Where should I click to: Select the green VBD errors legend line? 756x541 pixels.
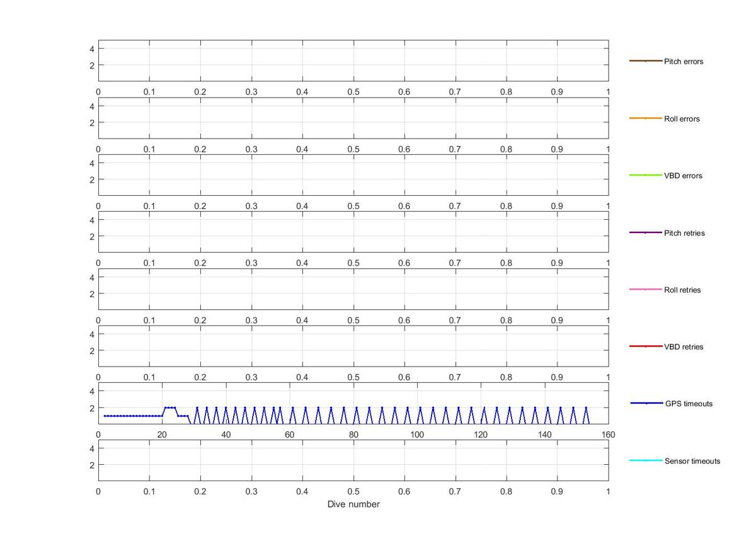(645, 175)
